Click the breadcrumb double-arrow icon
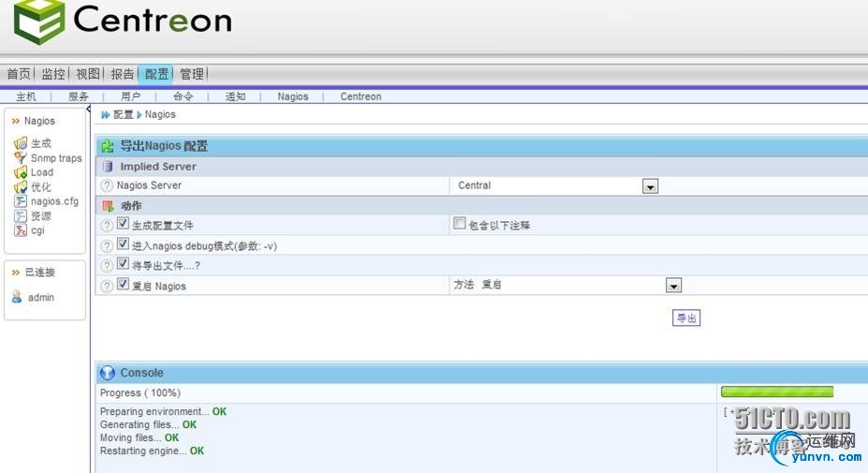 click(105, 114)
